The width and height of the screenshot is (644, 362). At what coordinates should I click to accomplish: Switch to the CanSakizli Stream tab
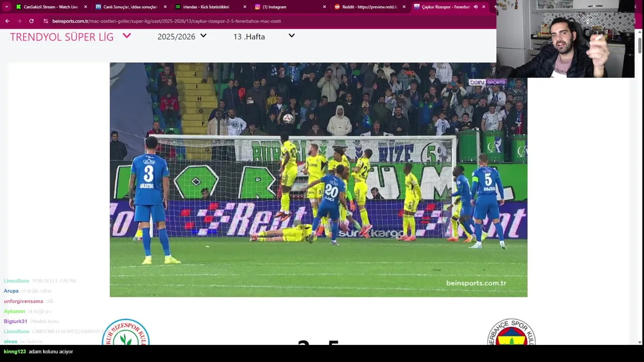(50, 7)
